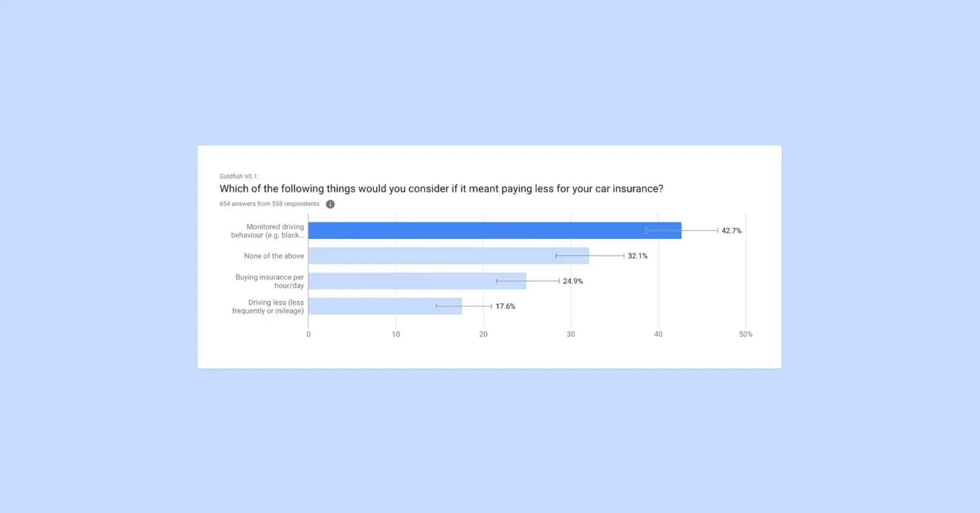
Task: Click the Monitored driving behaviour category label
Action: click(x=268, y=231)
